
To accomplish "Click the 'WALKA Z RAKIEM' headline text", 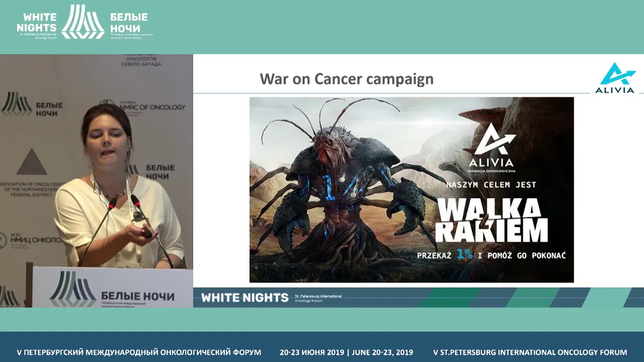I will [x=492, y=220].
